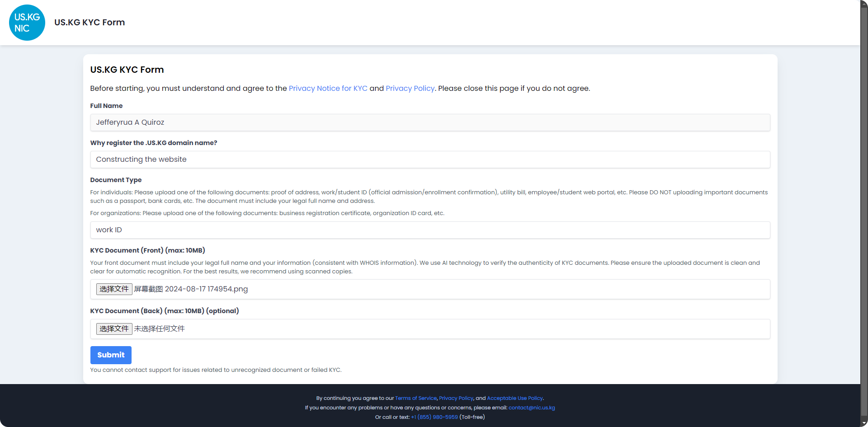Click the scroll-down arrow on the page scrollbar
The height and width of the screenshot is (427, 868).
[864, 423]
